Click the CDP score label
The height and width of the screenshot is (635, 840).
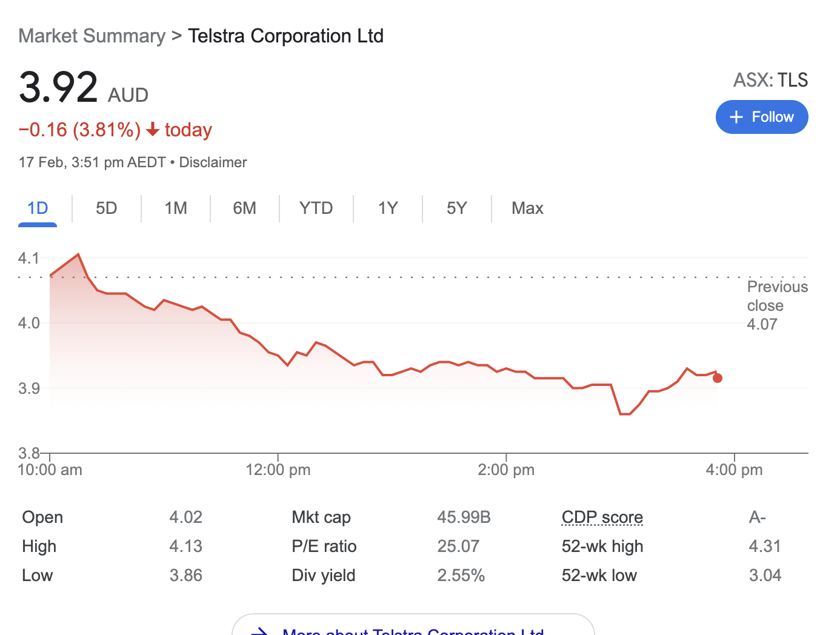tap(602, 517)
